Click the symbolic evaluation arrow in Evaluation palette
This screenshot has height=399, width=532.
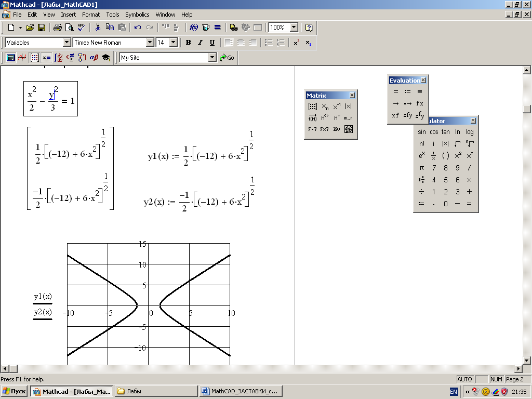[x=396, y=103]
